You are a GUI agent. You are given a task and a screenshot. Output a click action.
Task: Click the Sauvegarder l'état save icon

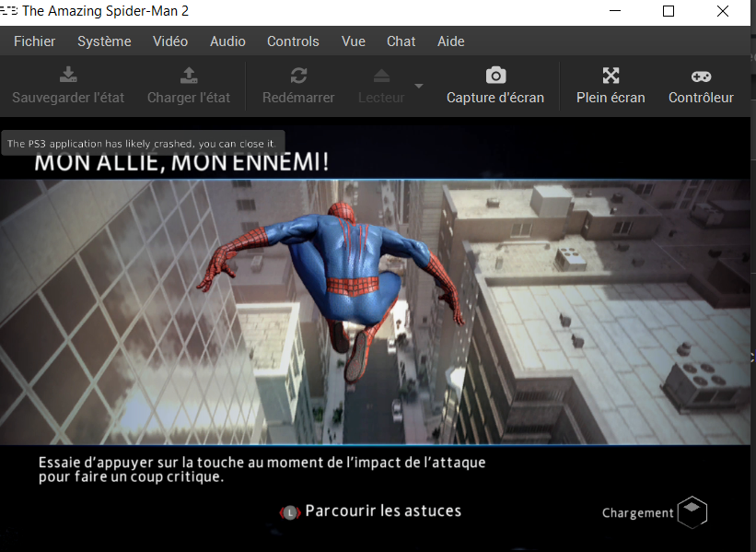(68, 76)
